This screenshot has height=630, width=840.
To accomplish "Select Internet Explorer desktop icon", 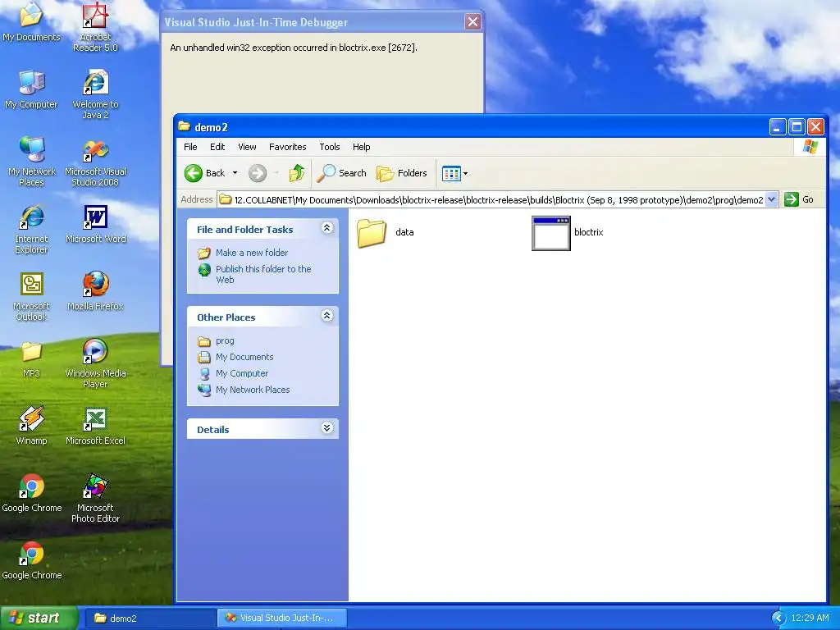I will 31,229.
